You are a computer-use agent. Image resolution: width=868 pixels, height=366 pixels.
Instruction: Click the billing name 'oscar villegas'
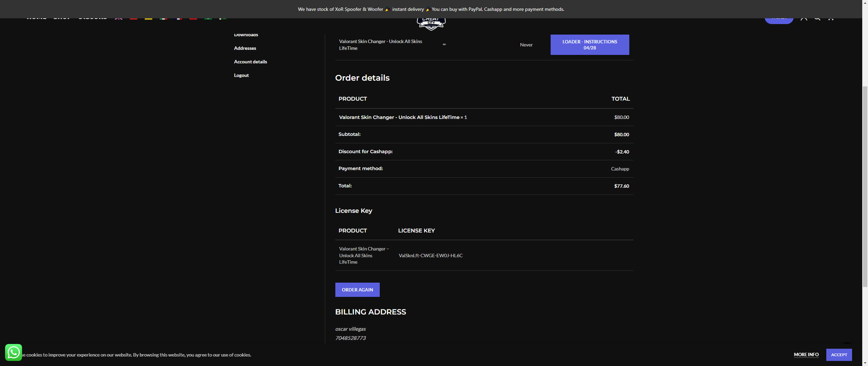click(x=350, y=329)
